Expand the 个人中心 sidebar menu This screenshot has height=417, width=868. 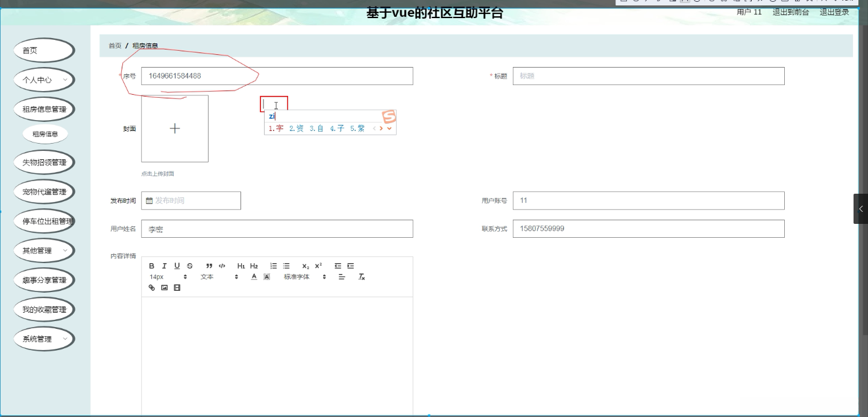click(44, 80)
